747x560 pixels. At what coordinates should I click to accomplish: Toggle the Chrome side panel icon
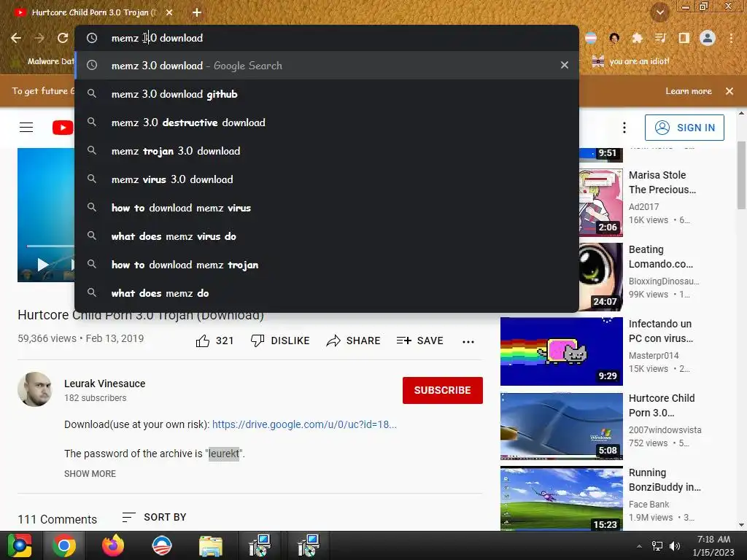[x=684, y=38]
